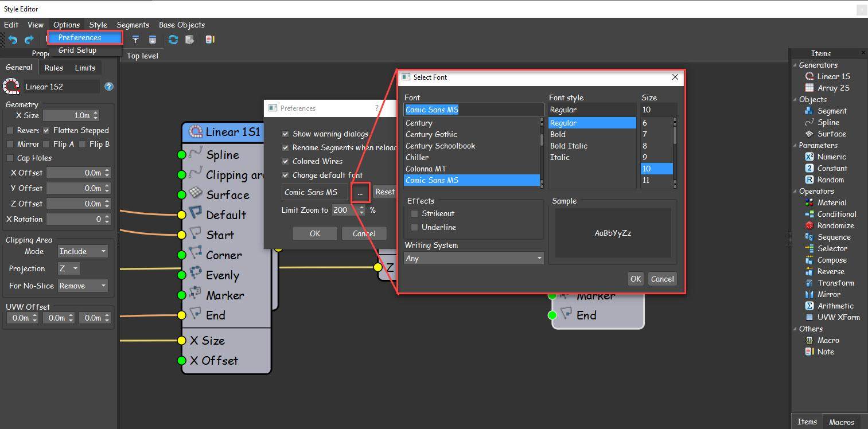Screen dimensions: 868x429
Task: Click the Reset button beside font field
Action: [x=384, y=192]
